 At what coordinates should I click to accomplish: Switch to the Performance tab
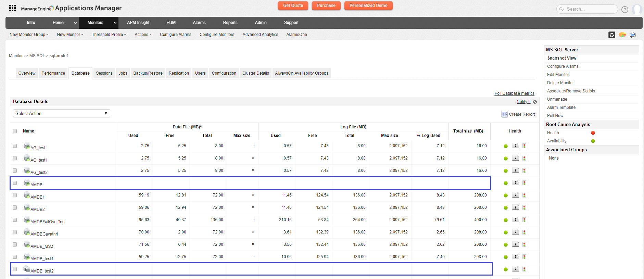(x=53, y=73)
